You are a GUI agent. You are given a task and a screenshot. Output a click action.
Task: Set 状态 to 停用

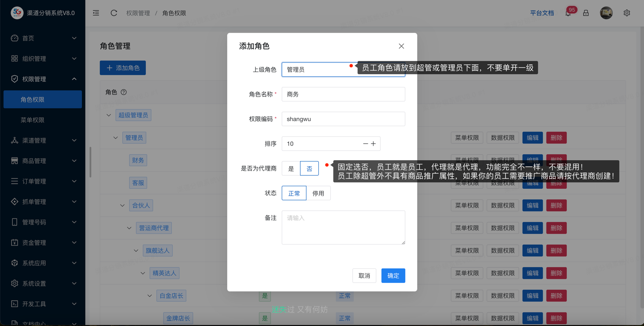[318, 193]
